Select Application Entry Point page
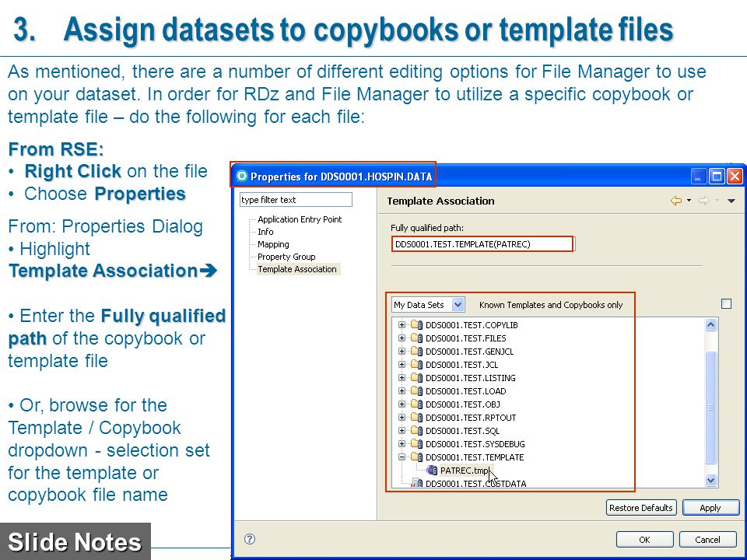The width and height of the screenshot is (747, 560). click(x=300, y=219)
